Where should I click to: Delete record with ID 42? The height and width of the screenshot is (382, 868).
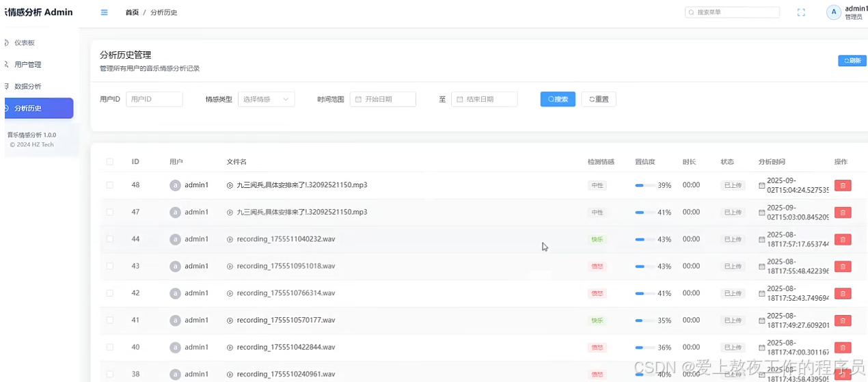843,293
